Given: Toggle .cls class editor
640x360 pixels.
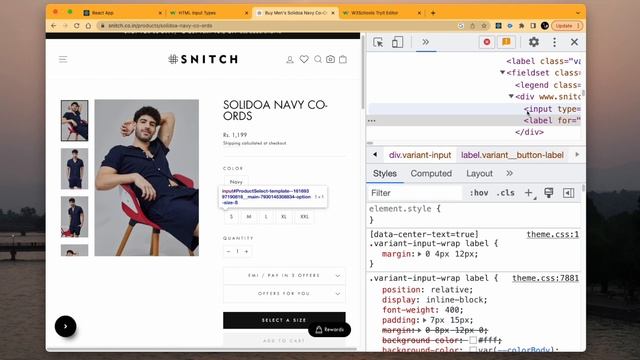Looking at the screenshot, I should 505,193.
